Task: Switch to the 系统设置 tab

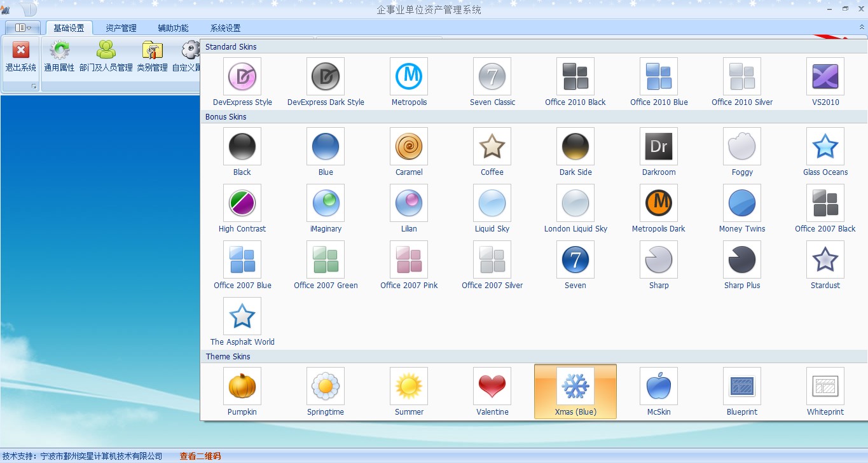Action: tap(225, 28)
